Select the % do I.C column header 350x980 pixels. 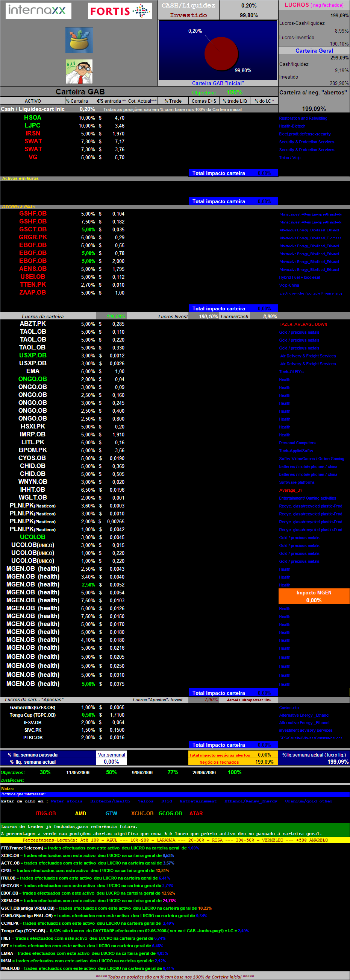[x=264, y=101]
